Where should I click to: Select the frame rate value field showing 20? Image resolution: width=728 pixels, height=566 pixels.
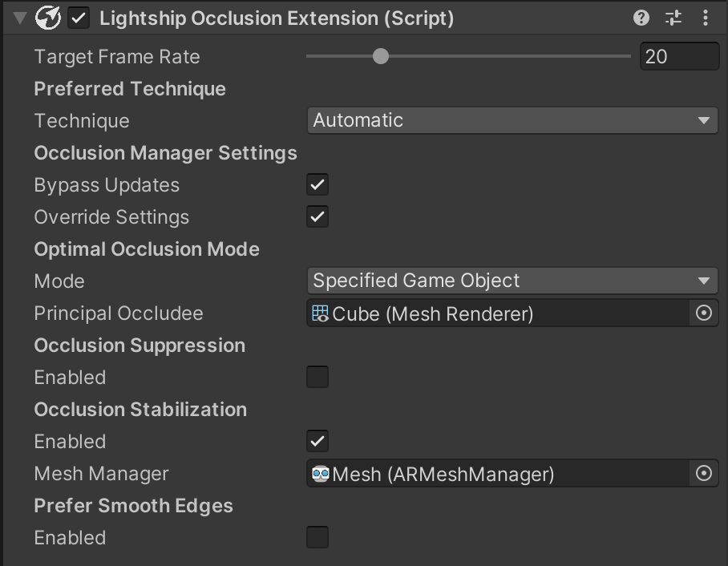click(679, 56)
